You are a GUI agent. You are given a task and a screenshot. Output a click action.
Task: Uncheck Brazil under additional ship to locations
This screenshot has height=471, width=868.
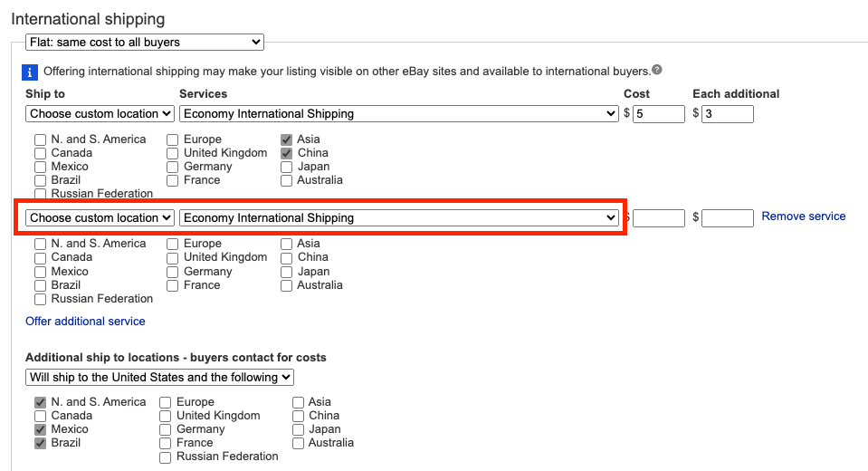coord(40,443)
